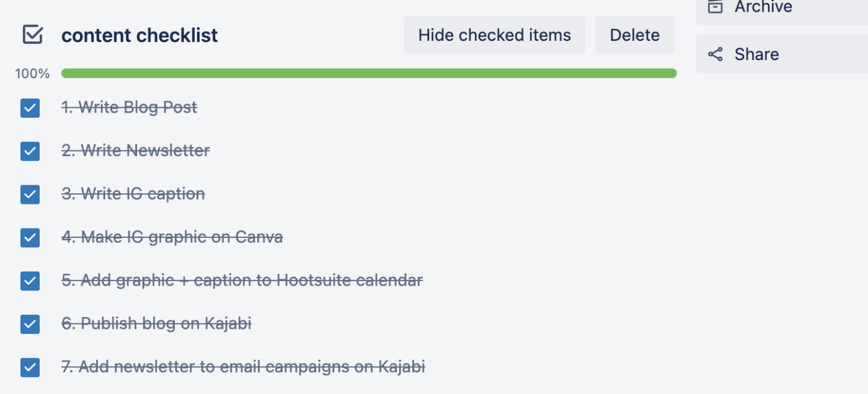Edit the '2. Write Newsletter' item text
The width and height of the screenshot is (868, 394).
click(135, 151)
